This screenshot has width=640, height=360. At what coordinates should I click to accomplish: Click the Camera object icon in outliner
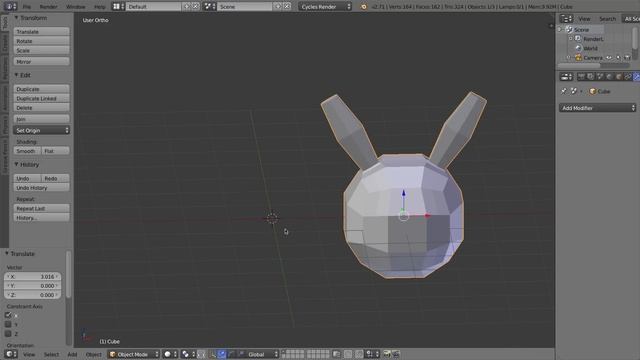578,58
